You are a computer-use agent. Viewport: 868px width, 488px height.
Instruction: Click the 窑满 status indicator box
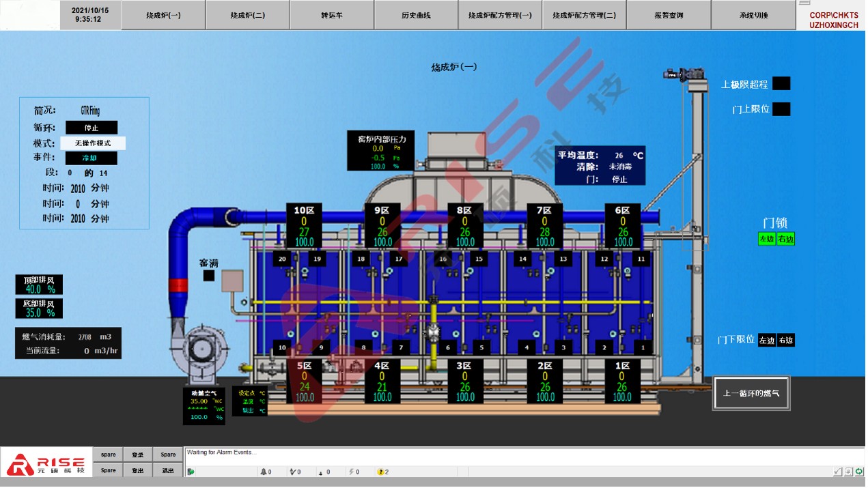tap(208, 276)
